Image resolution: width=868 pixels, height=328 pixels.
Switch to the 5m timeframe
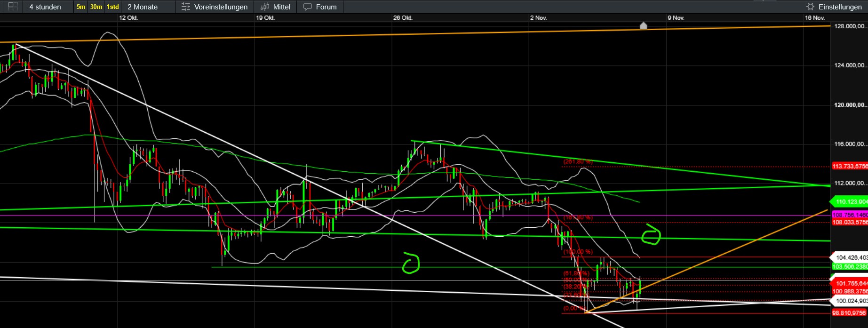(81, 7)
